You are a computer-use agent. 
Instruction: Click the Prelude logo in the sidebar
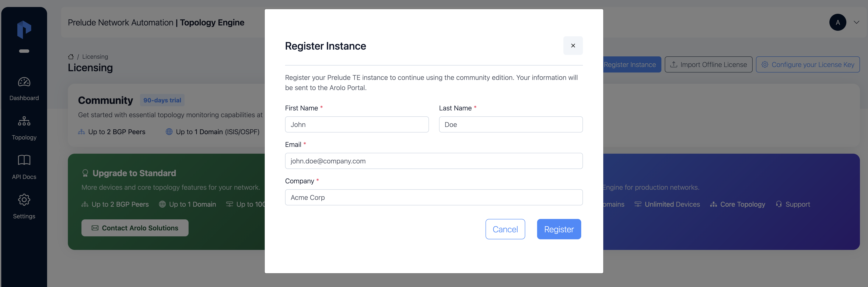24,30
